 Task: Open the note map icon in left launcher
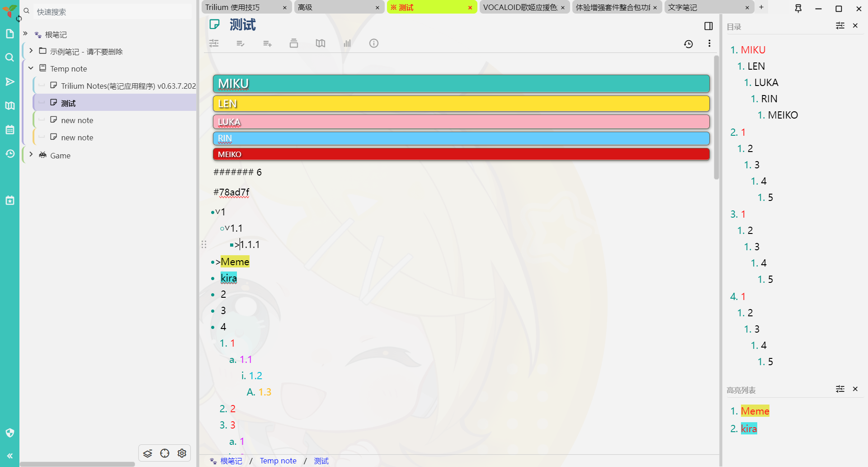9,106
